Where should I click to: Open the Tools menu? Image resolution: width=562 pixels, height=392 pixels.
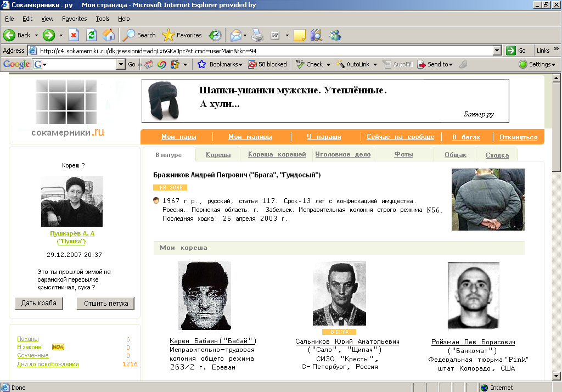pos(103,19)
